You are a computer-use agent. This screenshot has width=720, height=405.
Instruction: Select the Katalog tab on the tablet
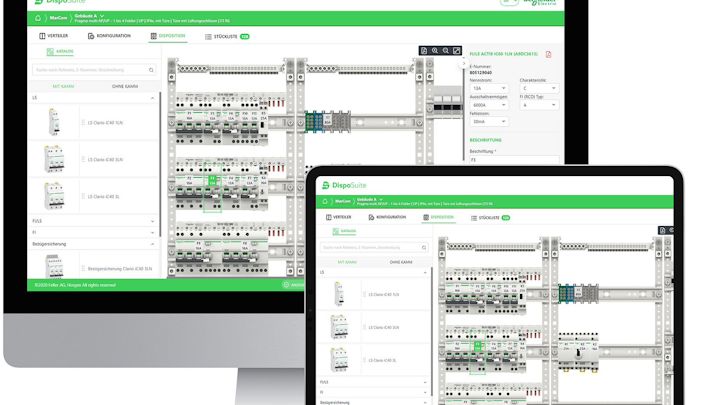[x=344, y=231]
